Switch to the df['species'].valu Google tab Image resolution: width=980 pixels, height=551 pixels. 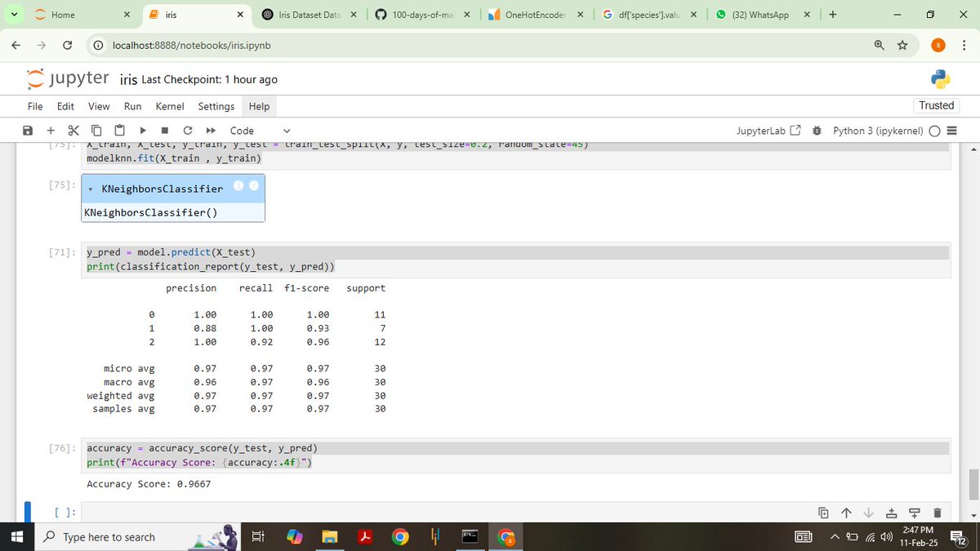(x=648, y=15)
